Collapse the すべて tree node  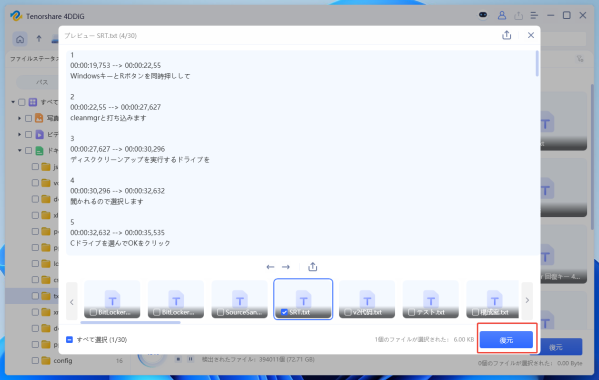(13, 102)
